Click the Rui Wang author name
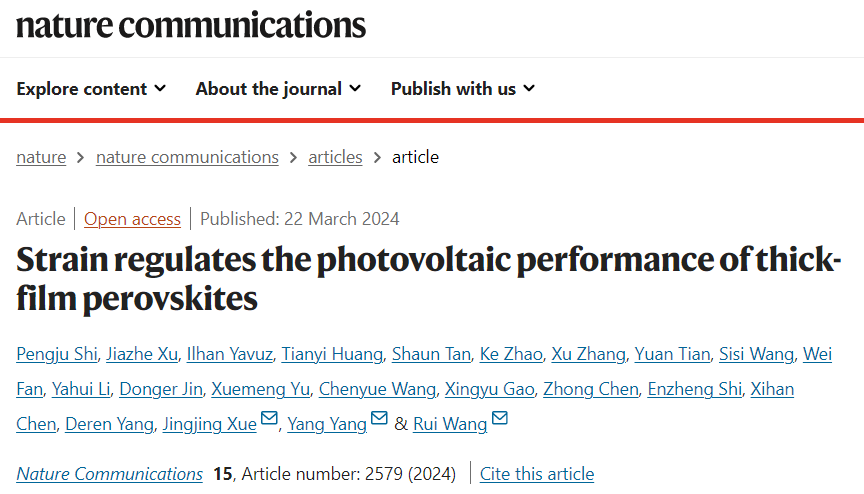 click(450, 424)
